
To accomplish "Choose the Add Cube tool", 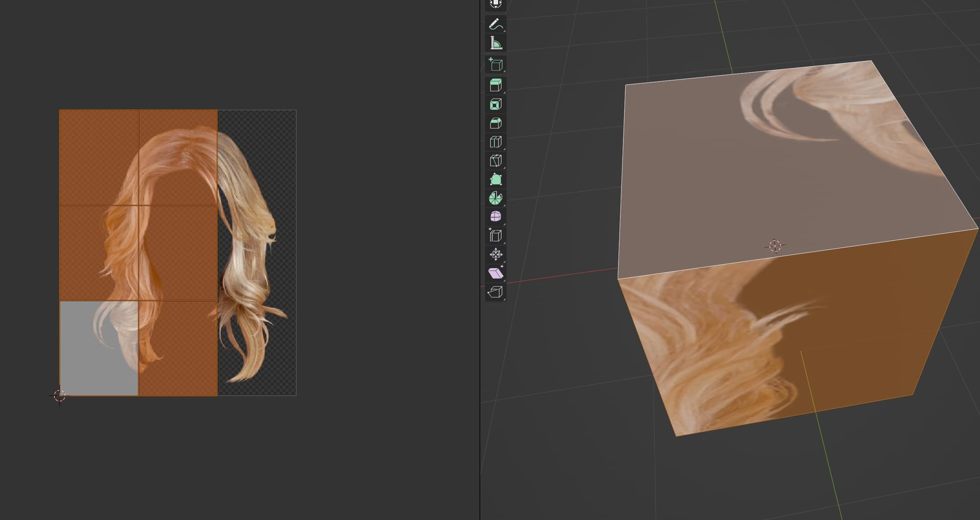I will click(x=495, y=65).
